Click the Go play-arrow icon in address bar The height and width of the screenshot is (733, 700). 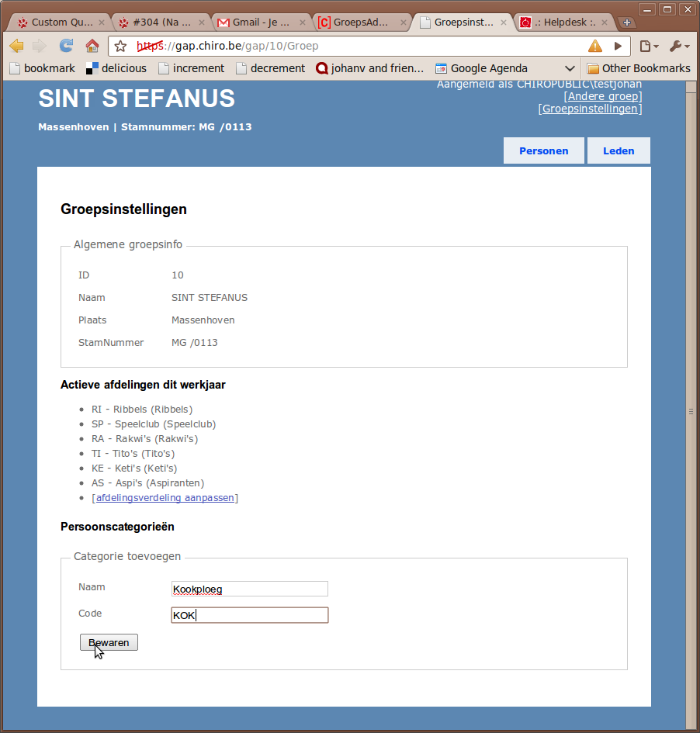click(619, 46)
